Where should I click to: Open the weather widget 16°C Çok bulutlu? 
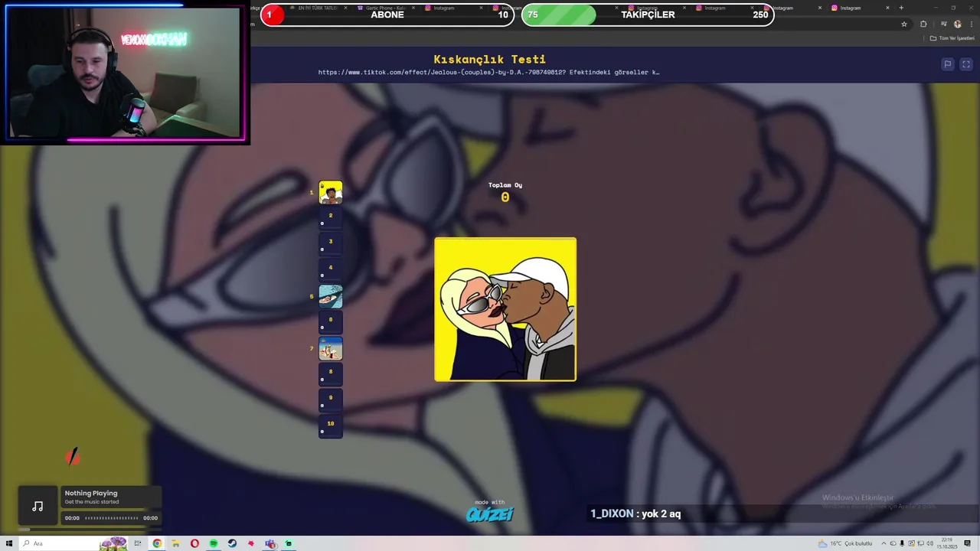[x=845, y=543]
